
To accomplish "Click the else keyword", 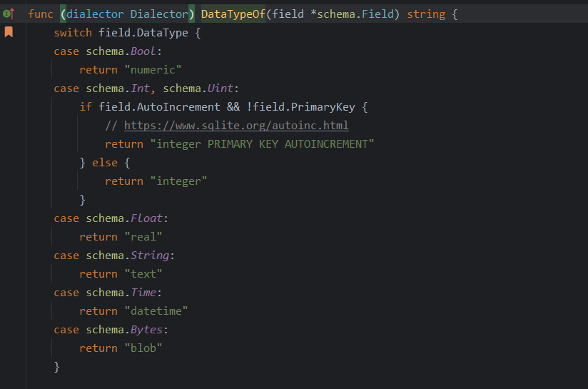I will [105, 163].
